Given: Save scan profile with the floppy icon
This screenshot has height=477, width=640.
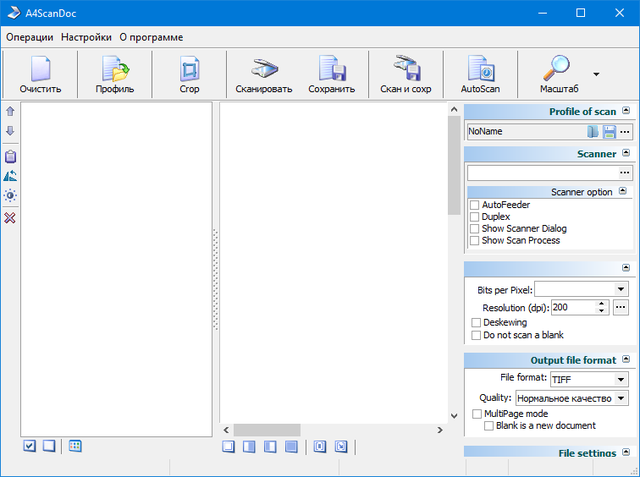Looking at the screenshot, I should (608, 131).
